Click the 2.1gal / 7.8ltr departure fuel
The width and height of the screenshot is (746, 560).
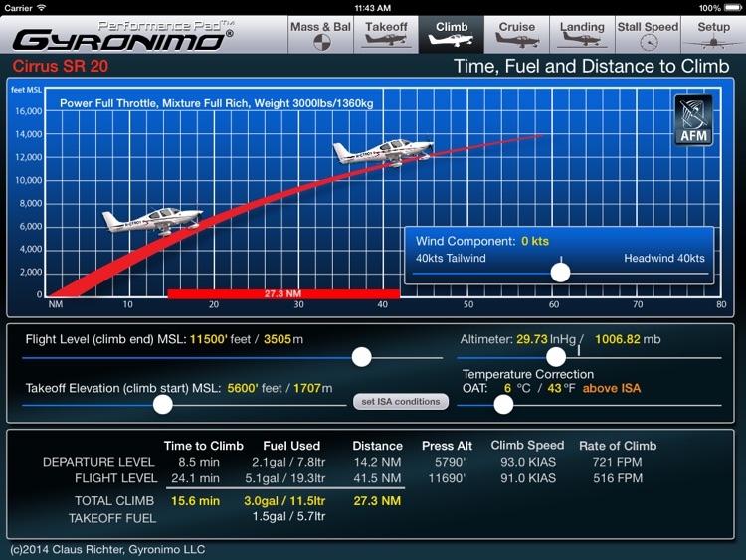(x=288, y=462)
